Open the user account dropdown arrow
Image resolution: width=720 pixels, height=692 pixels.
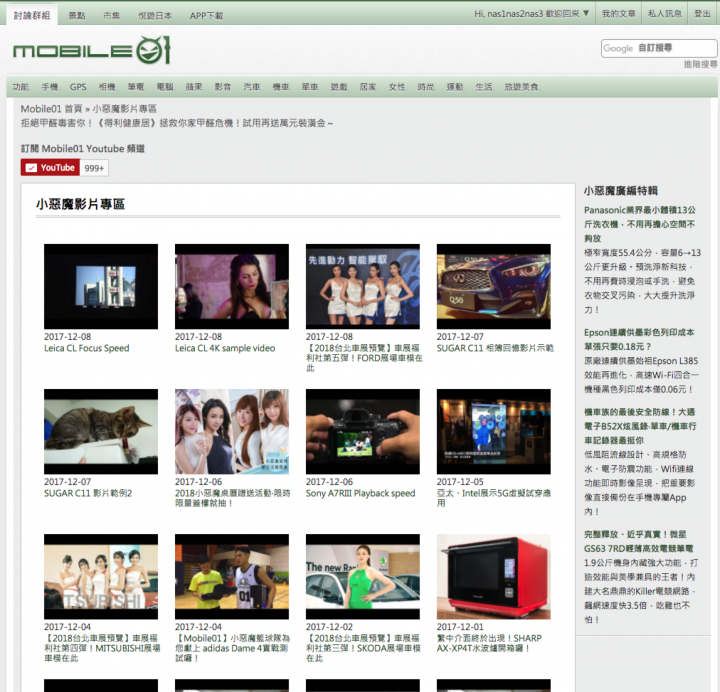click(586, 14)
